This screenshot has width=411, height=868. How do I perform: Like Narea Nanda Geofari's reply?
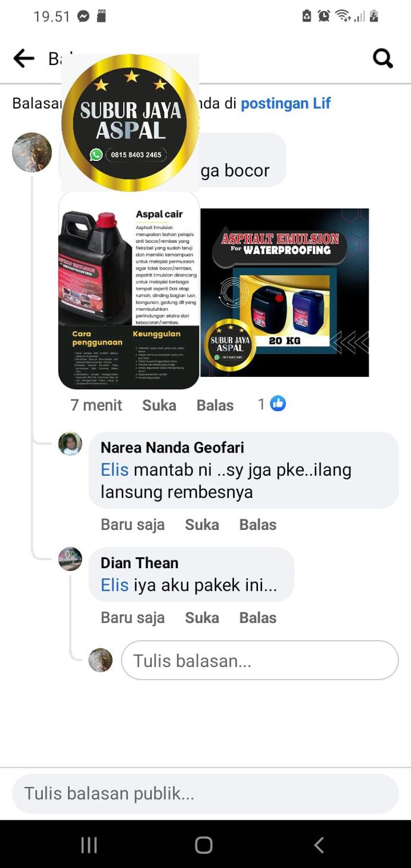[202, 525]
